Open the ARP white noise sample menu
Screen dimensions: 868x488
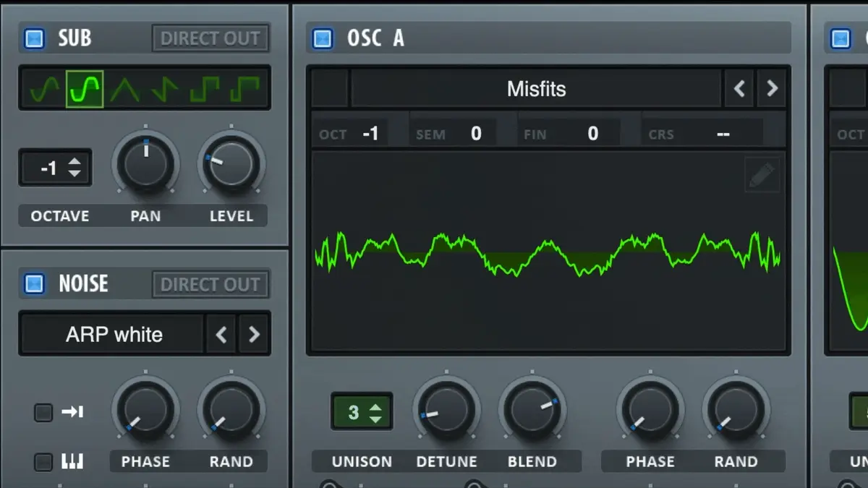[x=114, y=335]
